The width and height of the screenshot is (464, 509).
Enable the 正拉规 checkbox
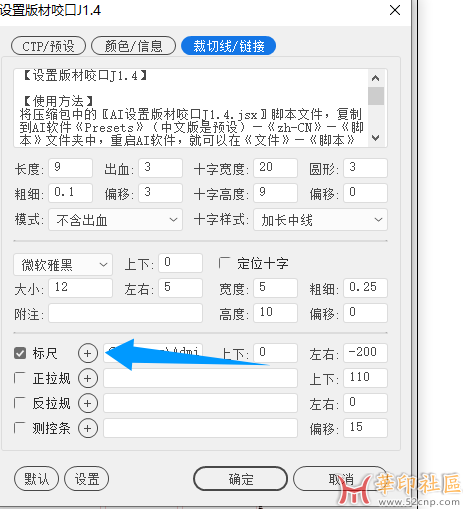tap(20, 378)
